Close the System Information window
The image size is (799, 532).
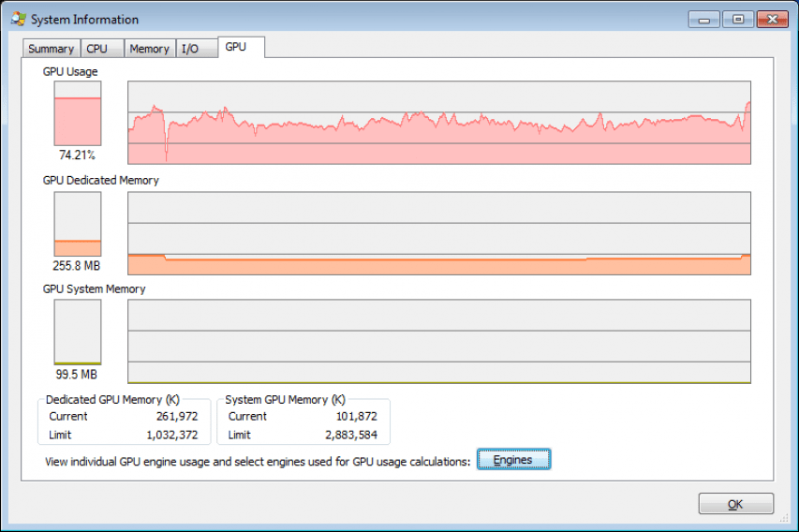(x=773, y=20)
